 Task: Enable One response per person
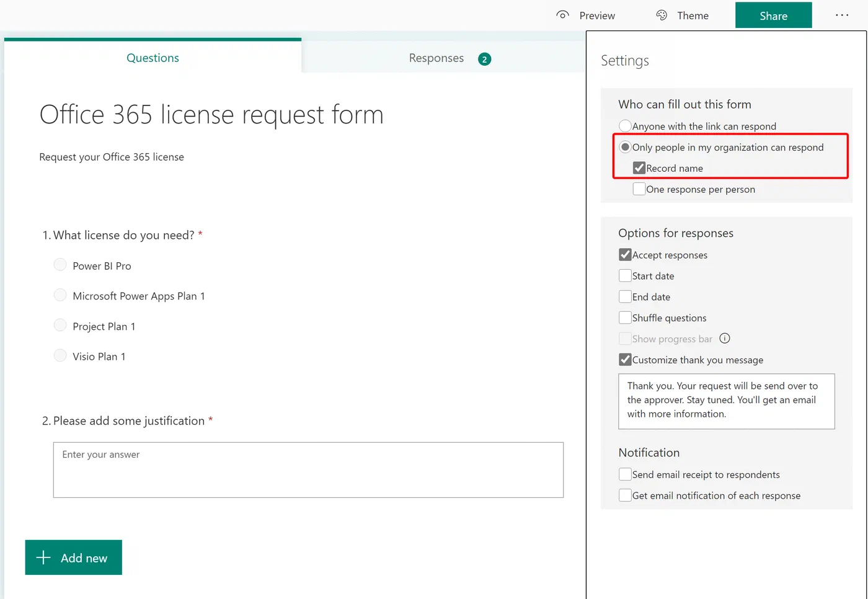point(639,189)
